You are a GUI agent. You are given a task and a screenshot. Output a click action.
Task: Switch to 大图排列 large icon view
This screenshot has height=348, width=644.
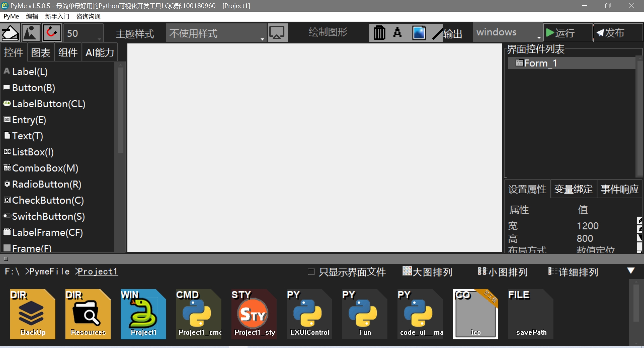tap(427, 272)
